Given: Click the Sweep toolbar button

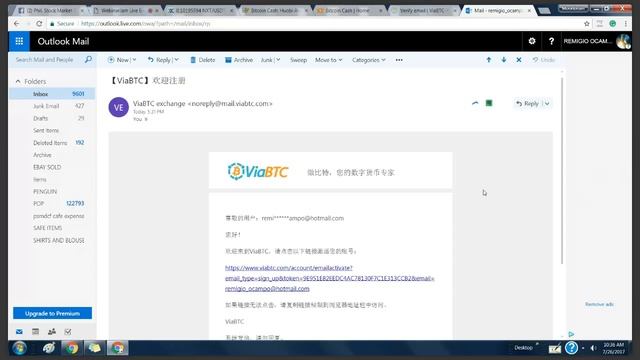Looking at the screenshot, I should (x=298, y=60).
